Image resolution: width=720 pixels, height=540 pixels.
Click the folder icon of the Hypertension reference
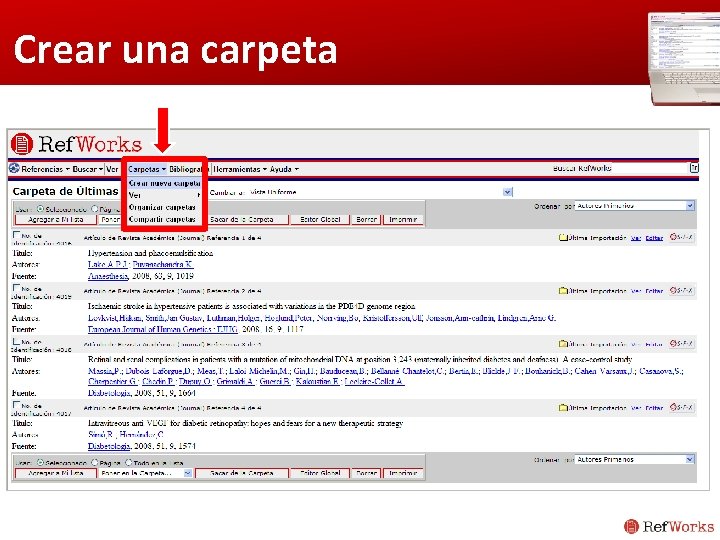pos(563,237)
